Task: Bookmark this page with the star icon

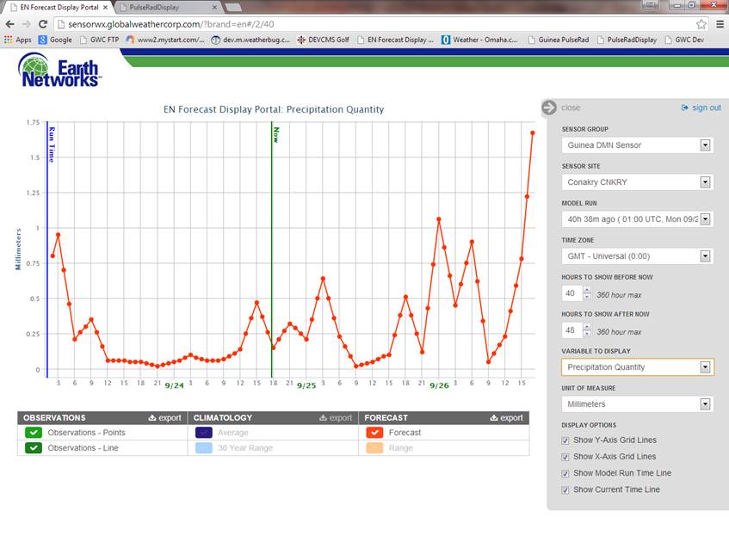Action: [701, 24]
